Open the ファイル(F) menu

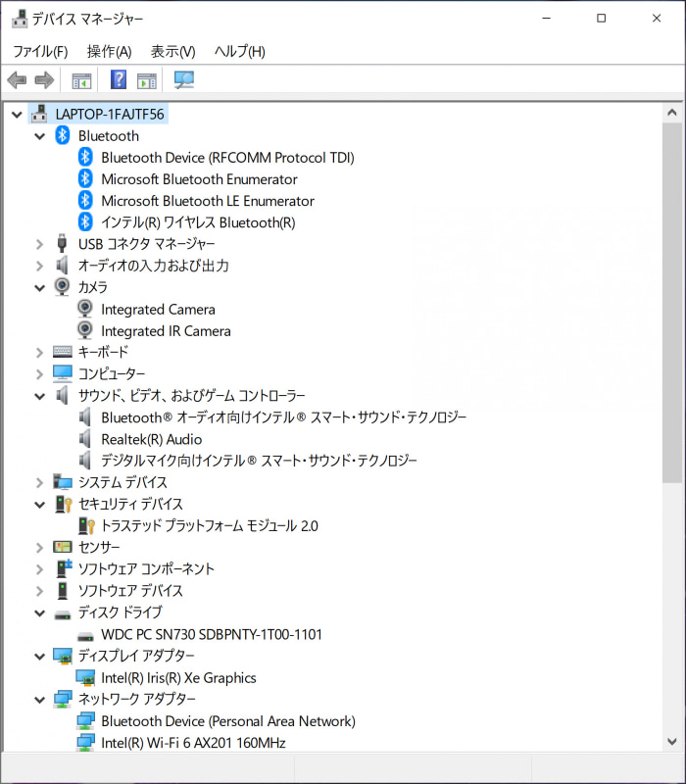pyautogui.click(x=40, y=52)
